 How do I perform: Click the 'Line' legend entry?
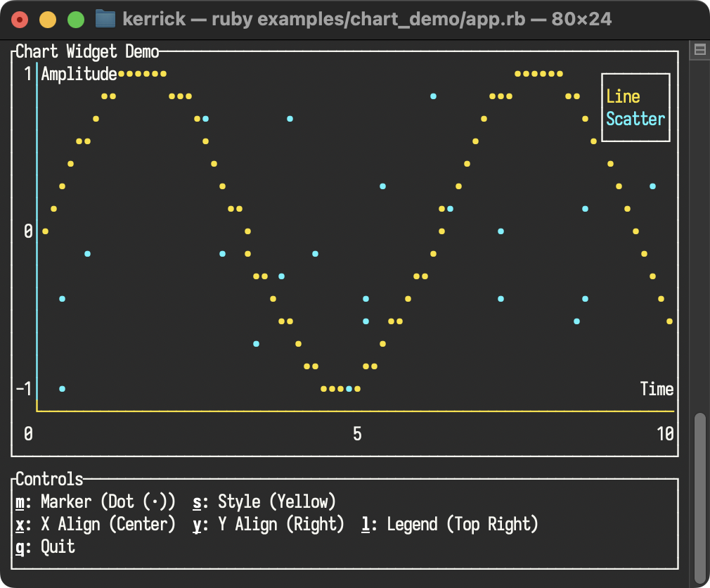click(623, 96)
